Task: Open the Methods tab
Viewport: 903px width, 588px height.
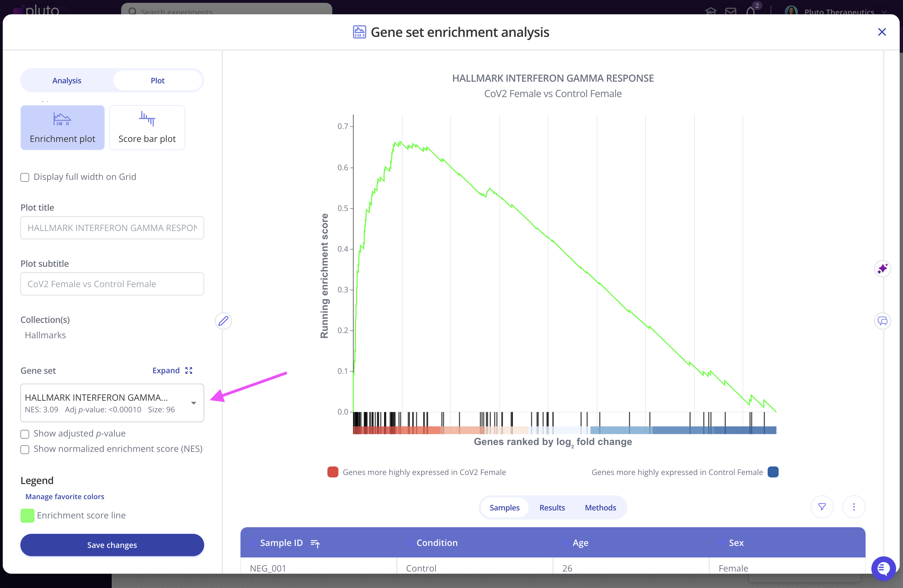Action: click(x=600, y=508)
